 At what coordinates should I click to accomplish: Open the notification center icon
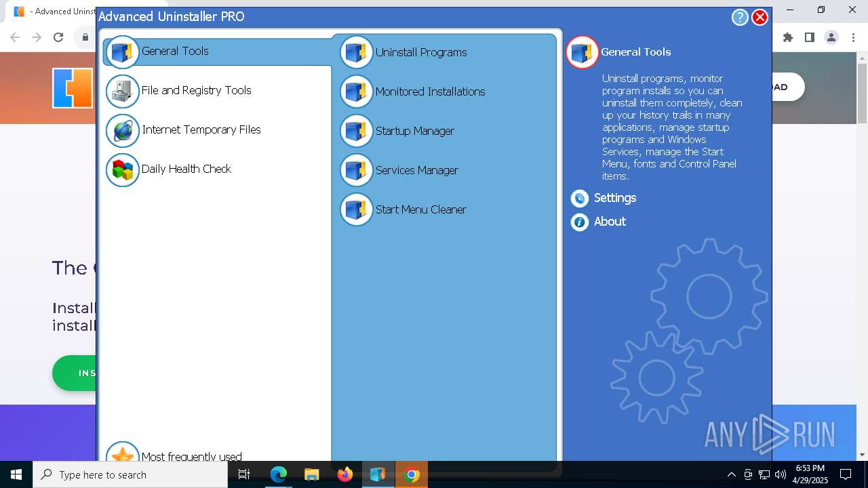coord(846,474)
